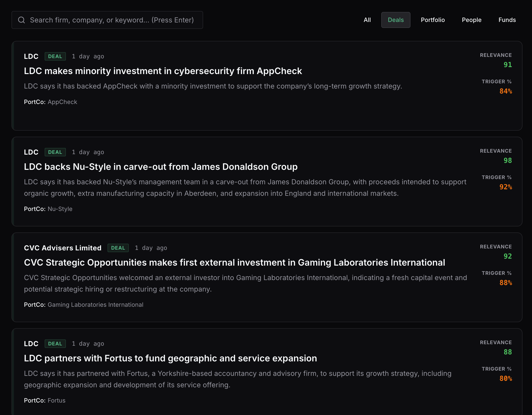
Task: Open the Nu-Style carve-out headline
Action: (161, 167)
